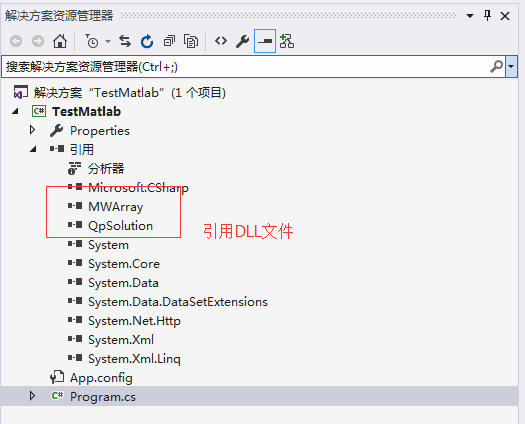525x424 pixels.
Task: Click the reference icon beside System.Data.DataSetExtensions
Action: 75,301
